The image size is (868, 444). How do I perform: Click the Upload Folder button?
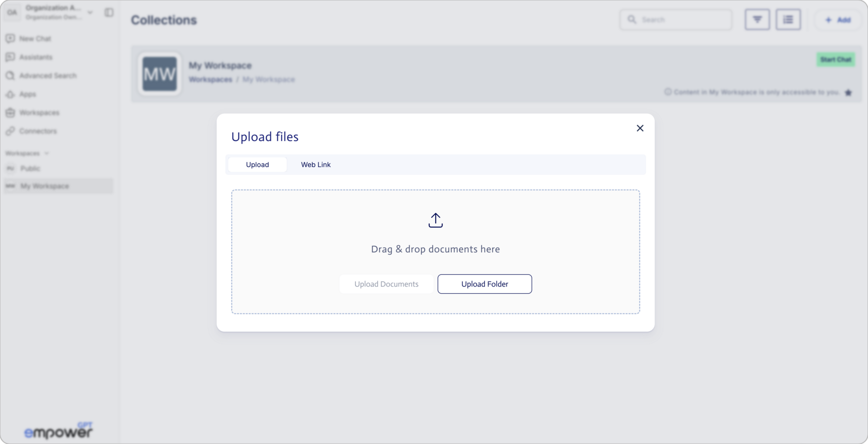(484, 284)
